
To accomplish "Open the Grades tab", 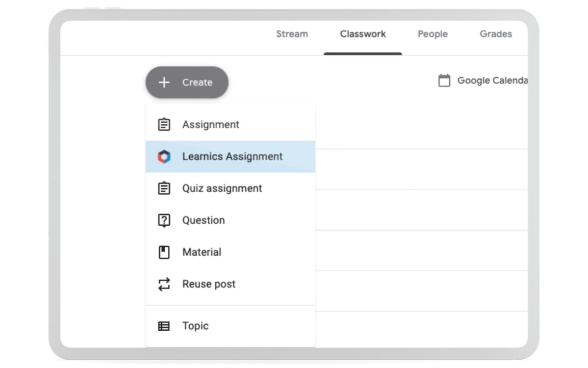I will coord(496,34).
